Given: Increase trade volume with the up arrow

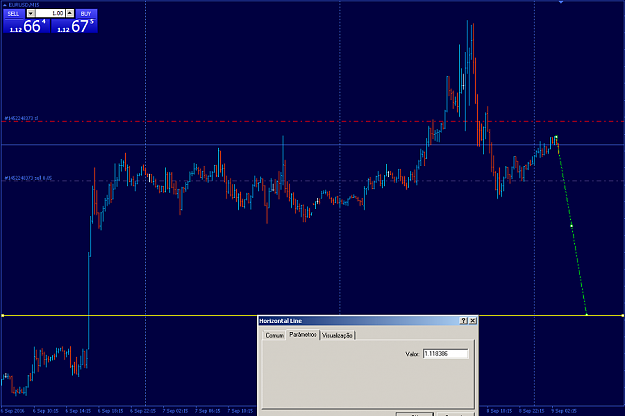Looking at the screenshot, I should pyautogui.click(x=70, y=14).
